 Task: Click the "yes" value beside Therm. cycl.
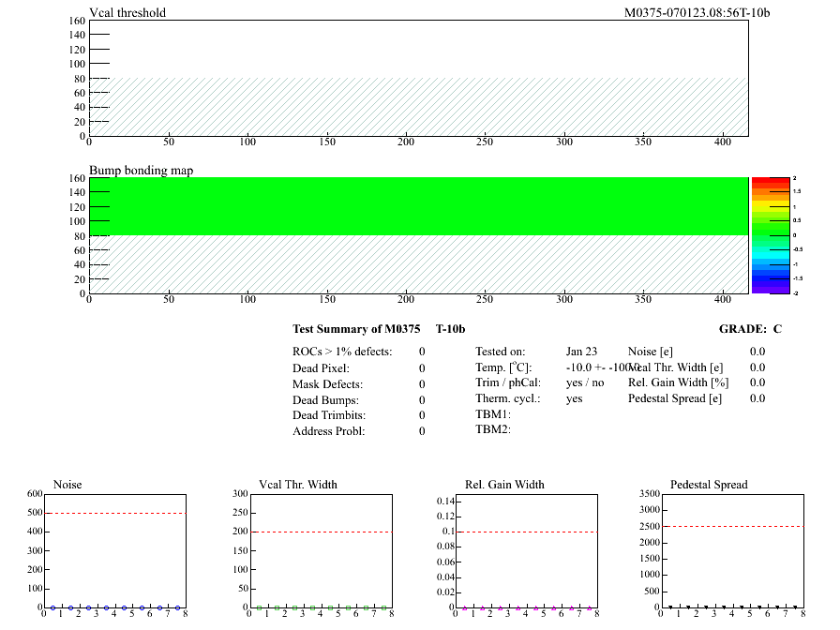575,399
